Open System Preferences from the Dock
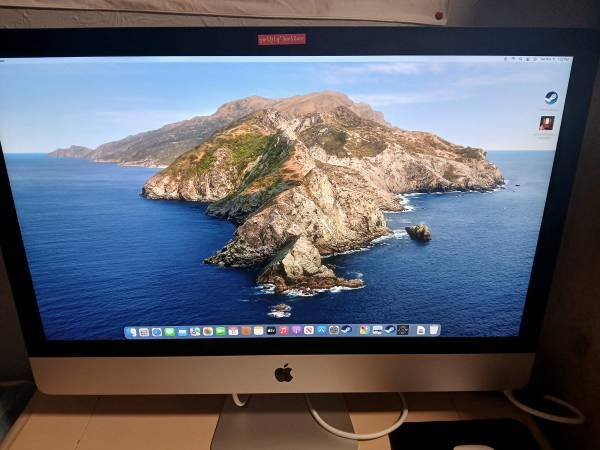Viewport: 600px width, 450px height. [334, 332]
